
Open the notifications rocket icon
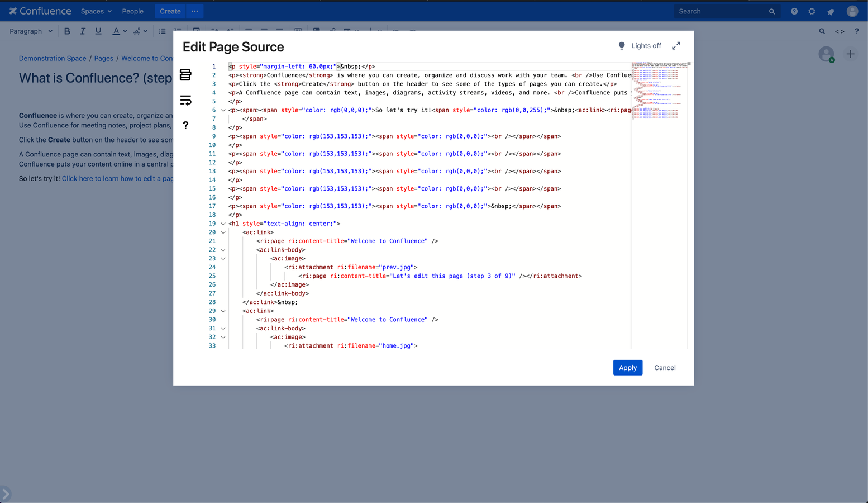point(831,11)
